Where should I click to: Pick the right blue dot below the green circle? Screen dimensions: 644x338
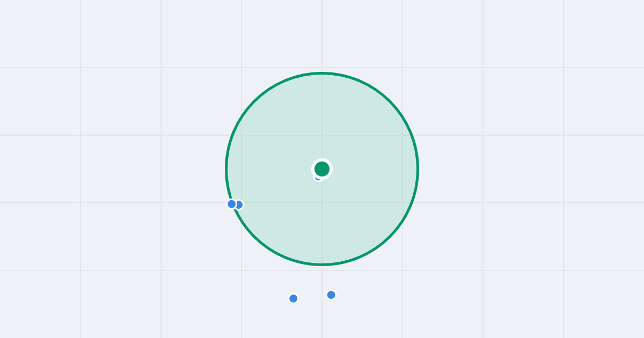[331, 295]
